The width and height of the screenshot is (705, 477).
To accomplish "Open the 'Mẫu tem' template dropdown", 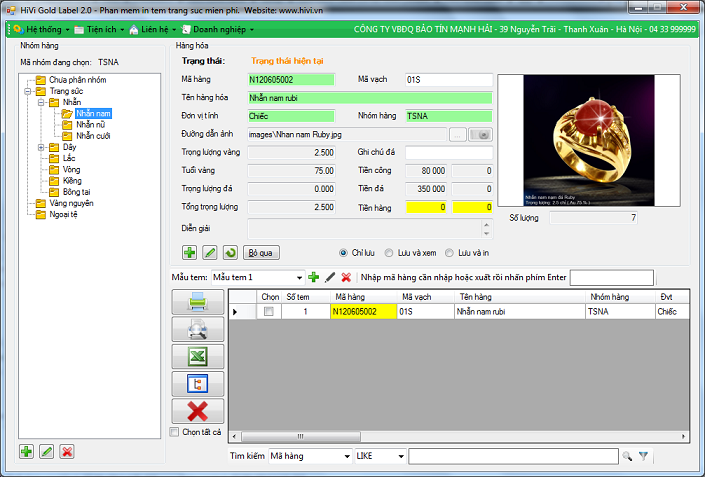I will click(x=299, y=277).
